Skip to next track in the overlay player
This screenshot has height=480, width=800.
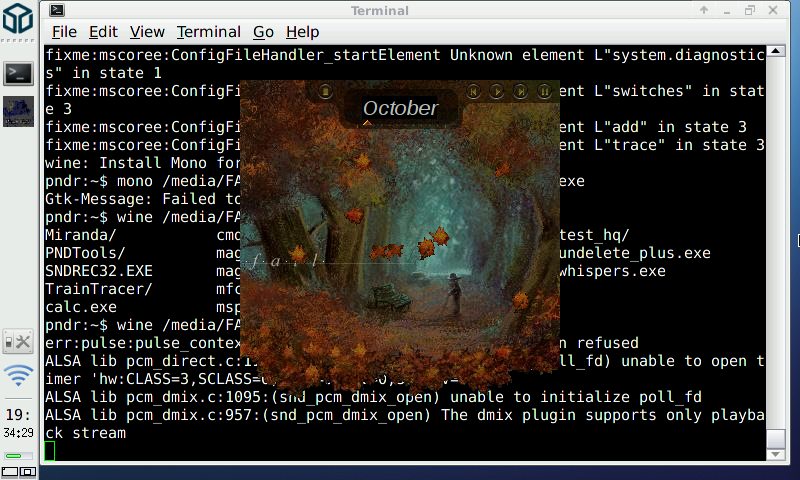point(520,92)
